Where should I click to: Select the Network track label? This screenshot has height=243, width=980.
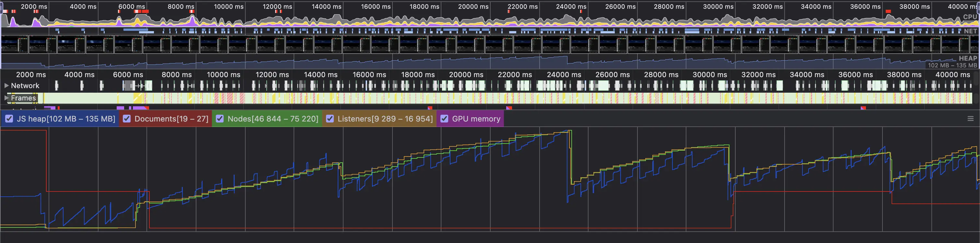[25, 86]
